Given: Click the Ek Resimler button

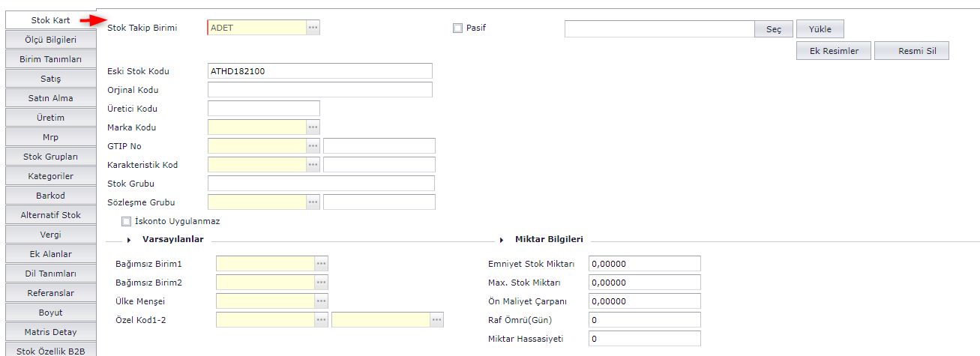Looking at the screenshot, I should click(834, 51).
